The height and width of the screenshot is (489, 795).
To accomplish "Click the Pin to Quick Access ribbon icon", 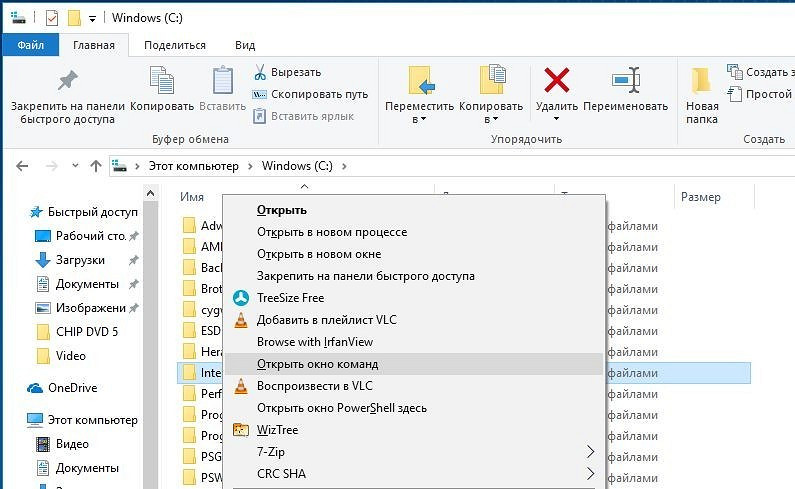I will click(67, 82).
